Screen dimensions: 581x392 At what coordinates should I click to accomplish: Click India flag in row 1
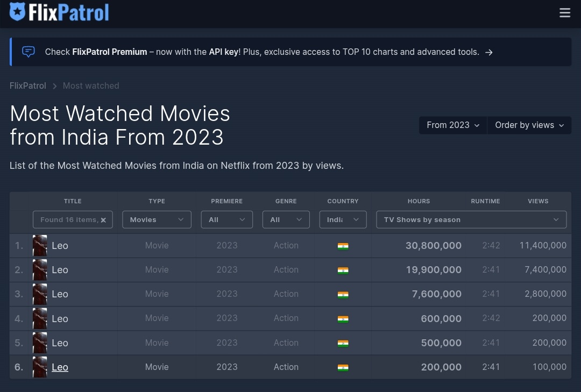click(x=343, y=246)
